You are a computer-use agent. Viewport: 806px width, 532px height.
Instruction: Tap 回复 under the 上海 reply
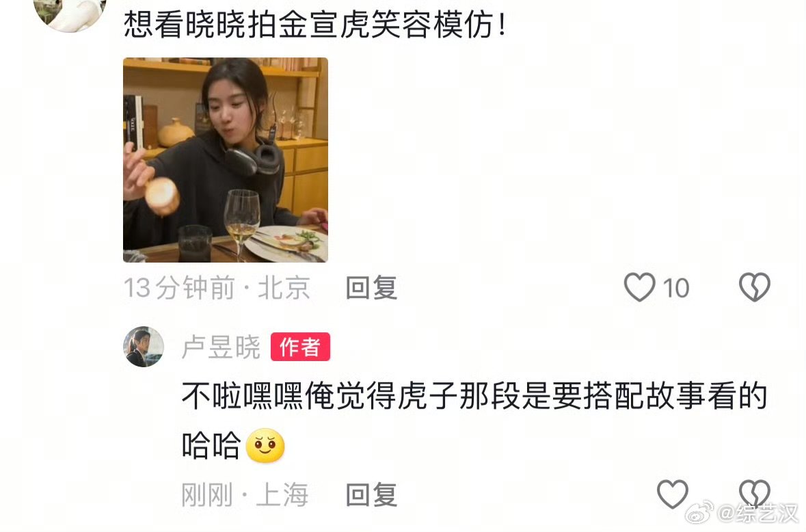pyautogui.click(x=371, y=494)
